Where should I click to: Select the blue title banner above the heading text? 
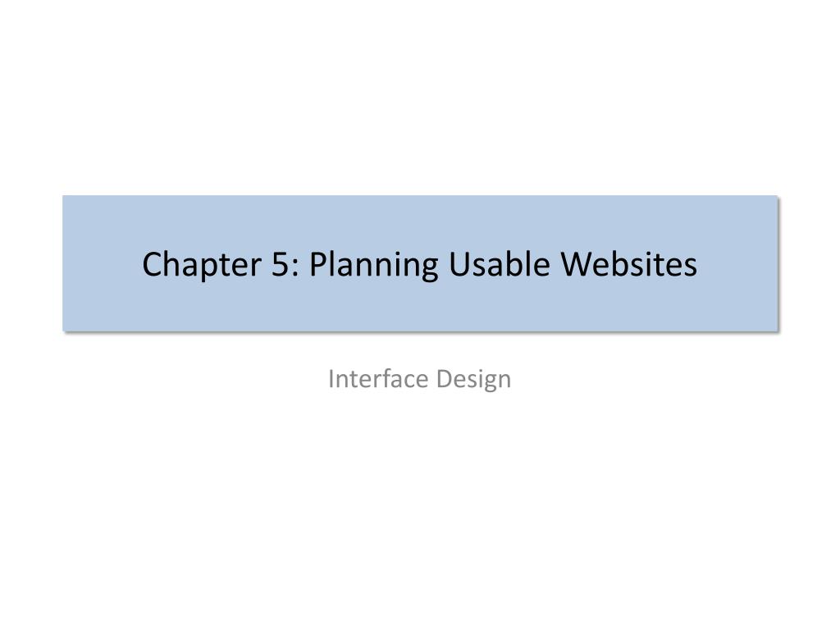420,221
